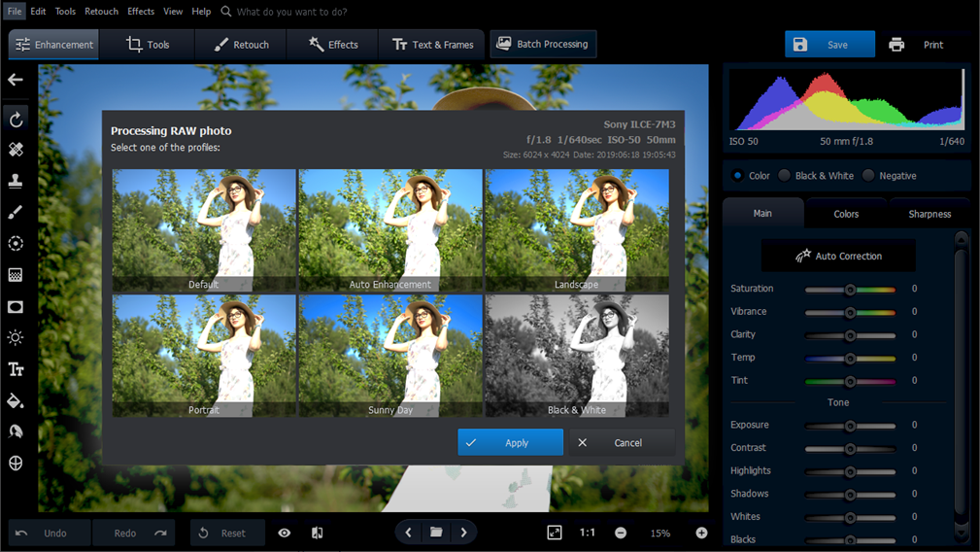The height and width of the screenshot is (552, 980).
Task: Select the text tool in sidebar
Action: point(16,369)
